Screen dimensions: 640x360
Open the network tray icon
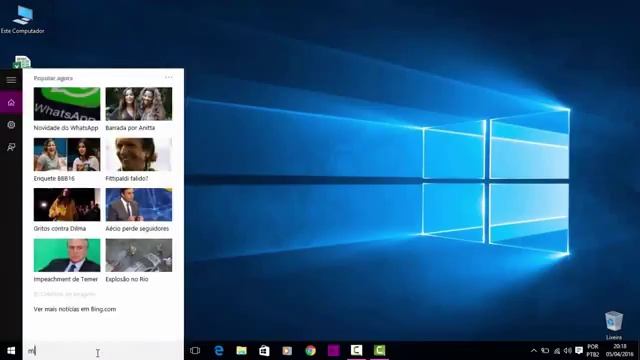tap(557, 351)
